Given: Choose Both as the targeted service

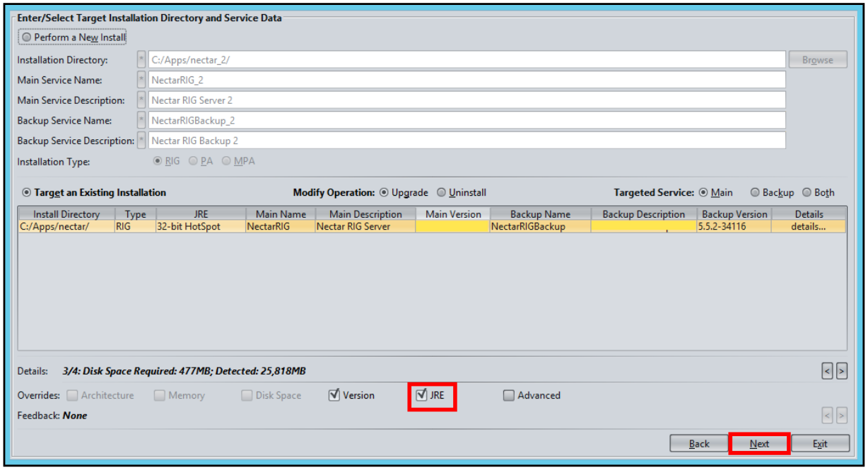Looking at the screenshot, I should (818, 192).
